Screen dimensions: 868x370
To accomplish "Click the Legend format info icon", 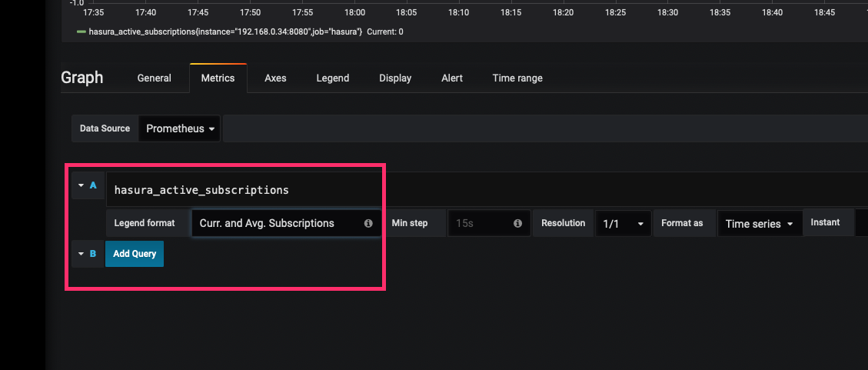I will 368,223.
